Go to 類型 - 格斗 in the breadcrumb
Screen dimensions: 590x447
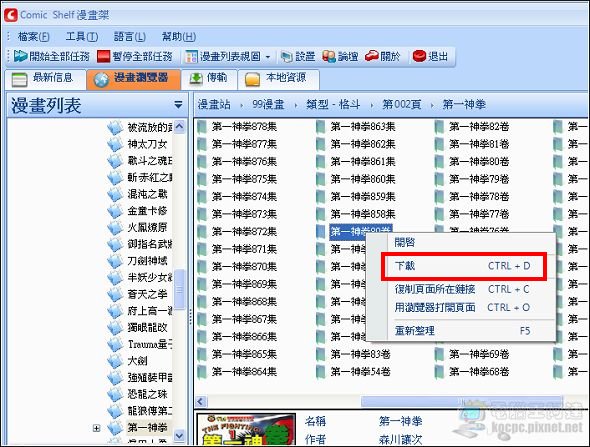click(x=333, y=105)
